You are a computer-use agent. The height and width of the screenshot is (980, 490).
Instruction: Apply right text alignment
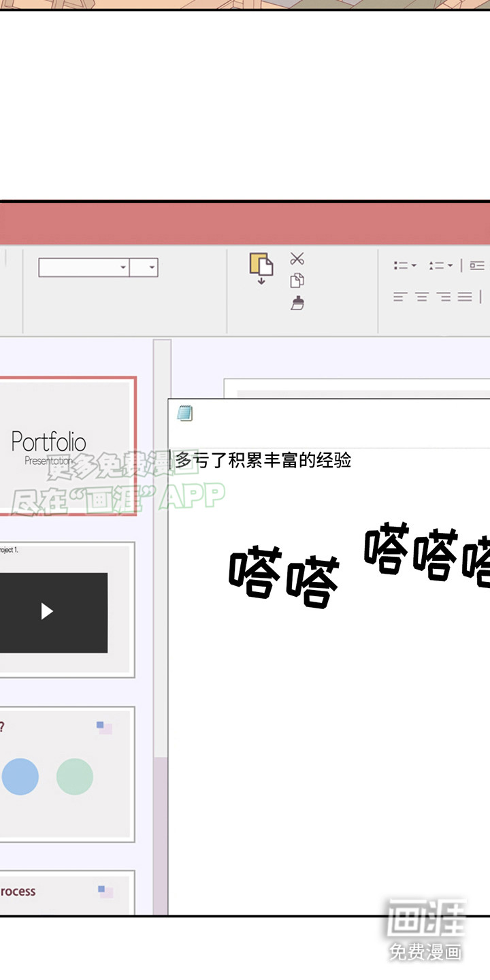coord(444,297)
